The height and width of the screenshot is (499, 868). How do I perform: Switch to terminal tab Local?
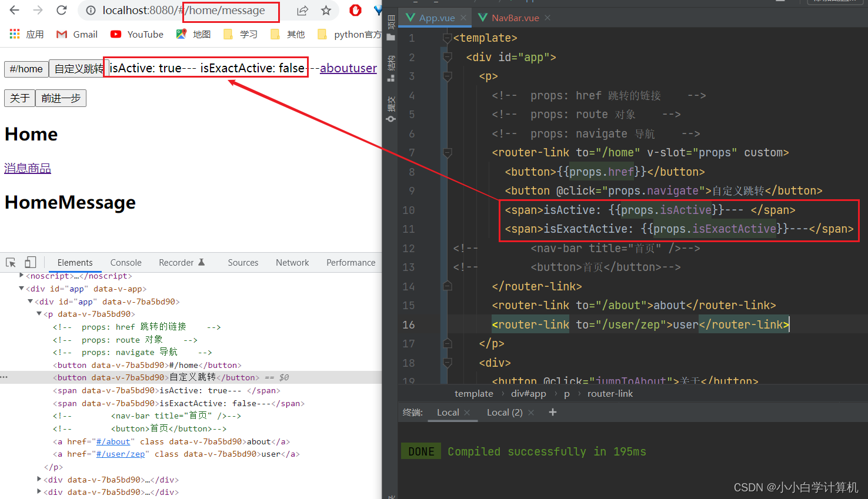(448, 412)
